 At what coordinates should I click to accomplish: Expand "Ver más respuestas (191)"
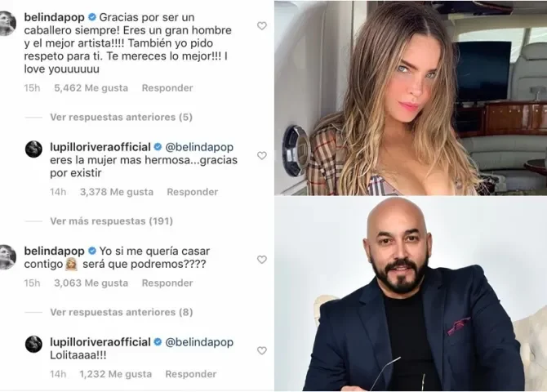pos(111,221)
